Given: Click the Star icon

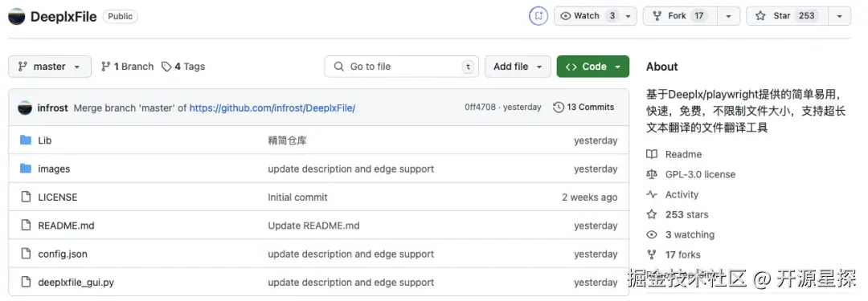Looking at the screenshot, I should point(760,16).
